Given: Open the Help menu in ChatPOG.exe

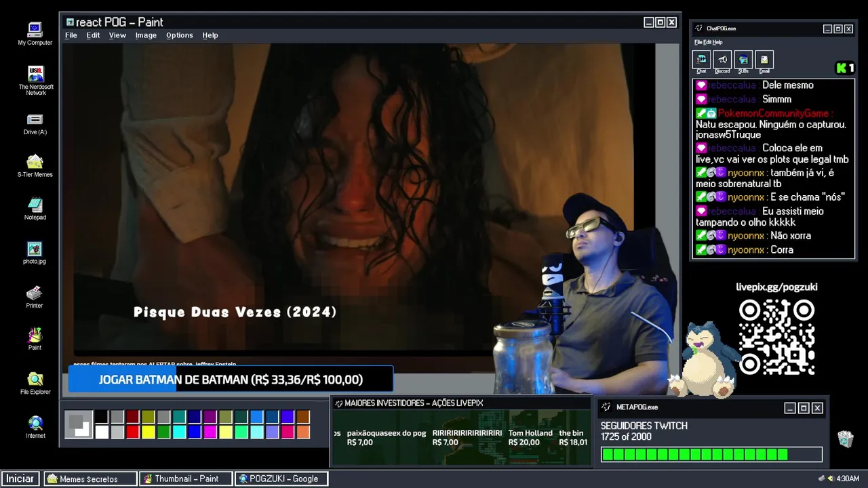Looking at the screenshot, I should (717, 42).
